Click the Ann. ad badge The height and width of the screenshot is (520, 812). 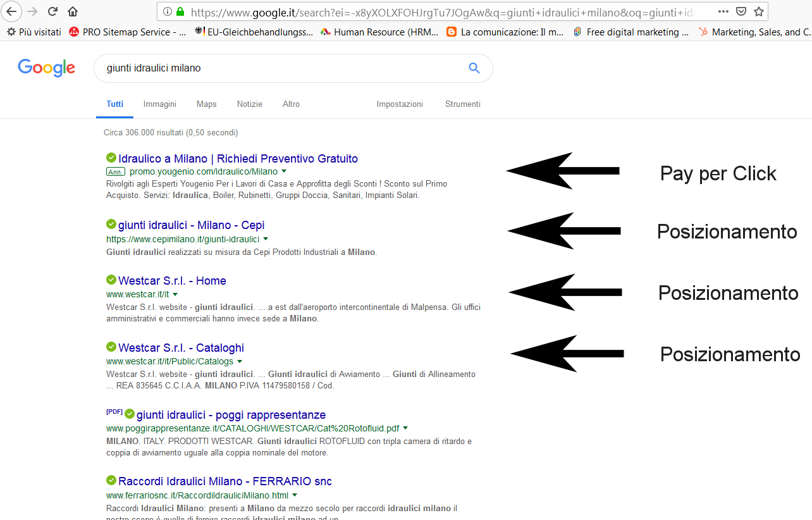point(116,171)
